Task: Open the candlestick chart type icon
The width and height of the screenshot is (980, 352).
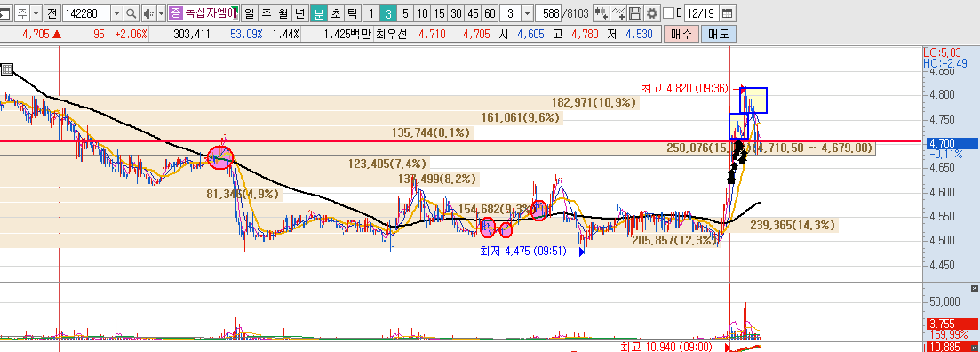Action: pyautogui.click(x=602, y=12)
